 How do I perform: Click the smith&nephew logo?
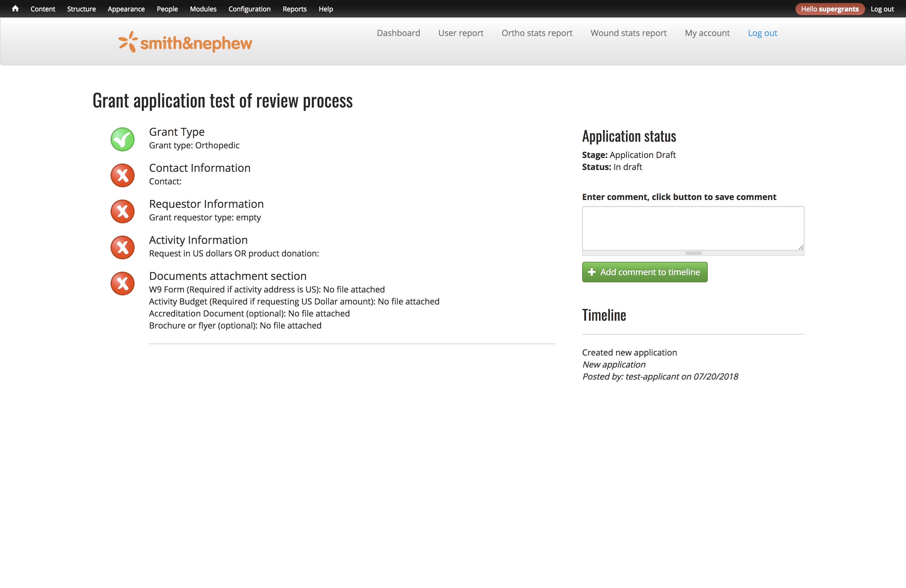click(185, 42)
